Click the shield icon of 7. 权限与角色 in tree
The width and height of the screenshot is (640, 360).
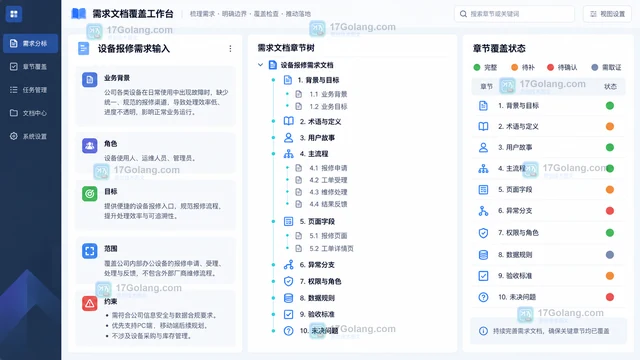[x=288, y=281]
